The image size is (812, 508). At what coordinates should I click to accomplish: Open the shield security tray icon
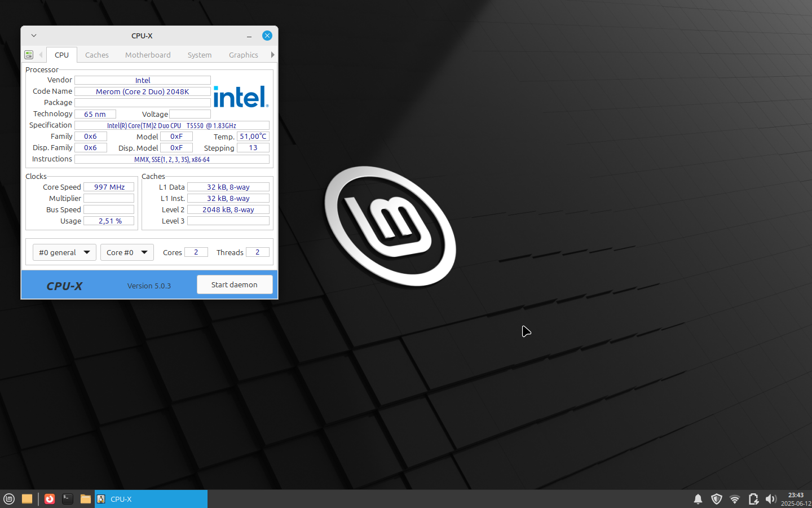coord(717,499)
